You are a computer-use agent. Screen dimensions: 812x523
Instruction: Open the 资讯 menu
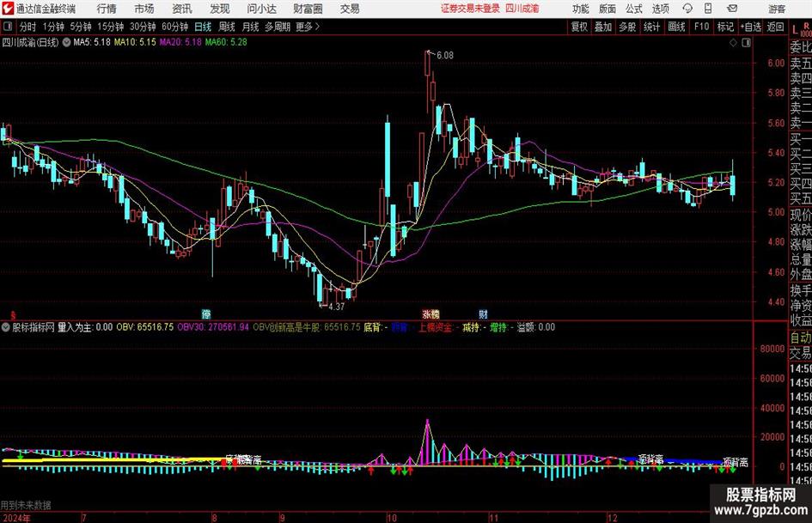(x=182, y=9)
